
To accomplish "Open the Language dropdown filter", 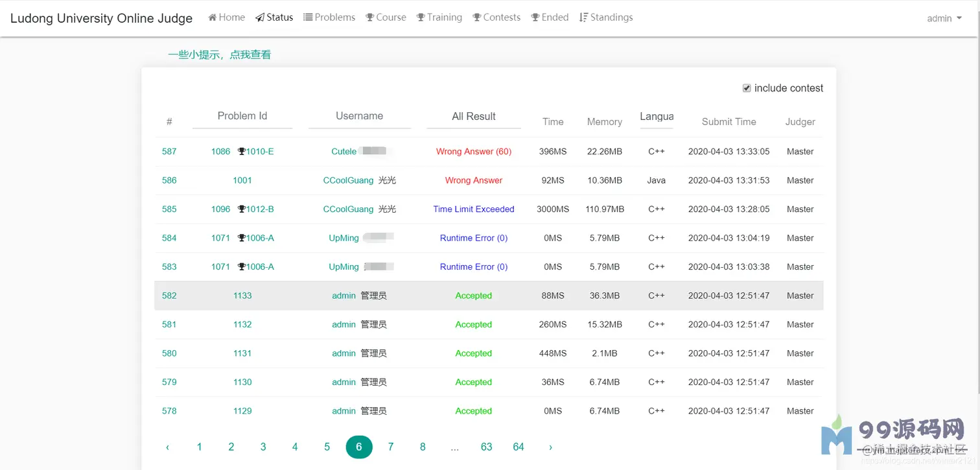I will click(657, 117).
